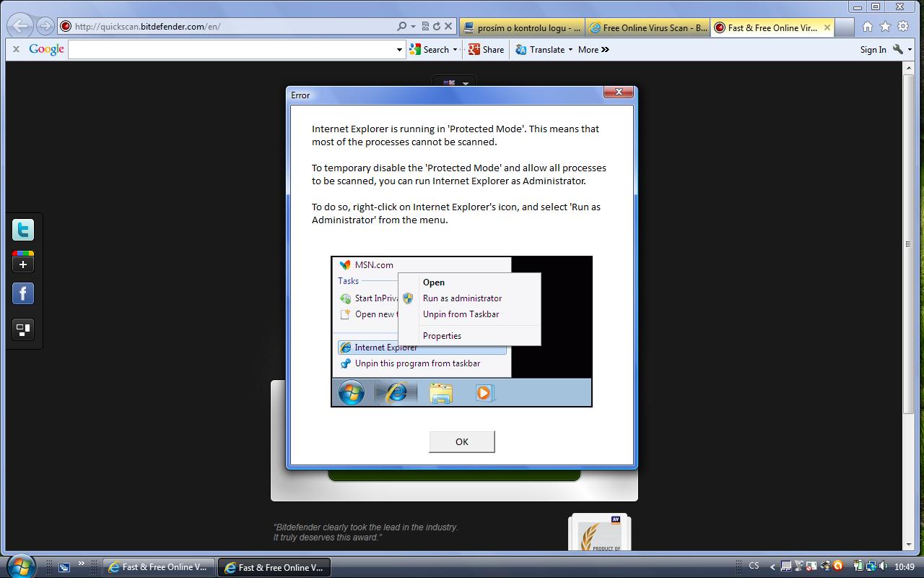Image resolution: width=924 pixels, height=578 pixels.
Task: Refresh the page with the reload icon
Action: [436, 27]
